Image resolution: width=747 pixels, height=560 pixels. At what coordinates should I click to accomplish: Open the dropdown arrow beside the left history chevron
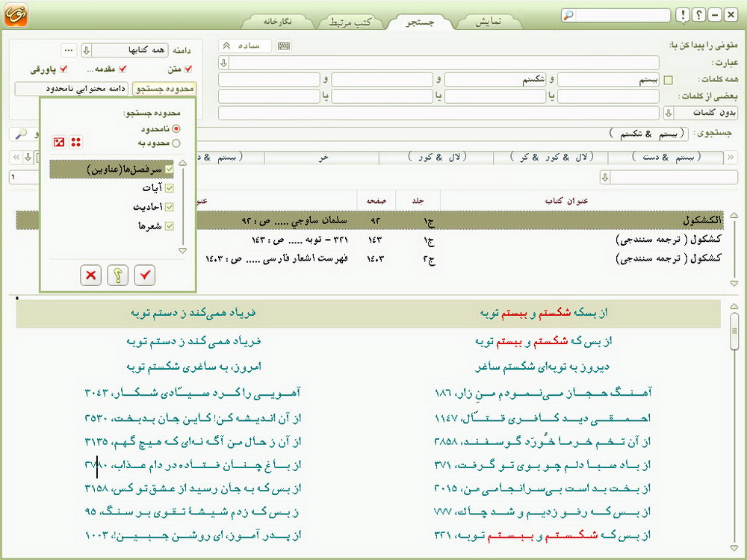(28, 157)
